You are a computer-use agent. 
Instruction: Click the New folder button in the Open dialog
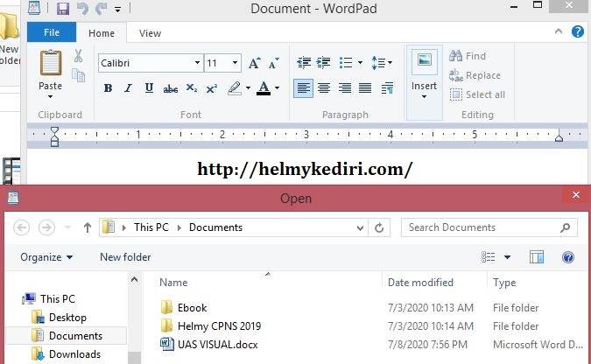tap(125, 257)
